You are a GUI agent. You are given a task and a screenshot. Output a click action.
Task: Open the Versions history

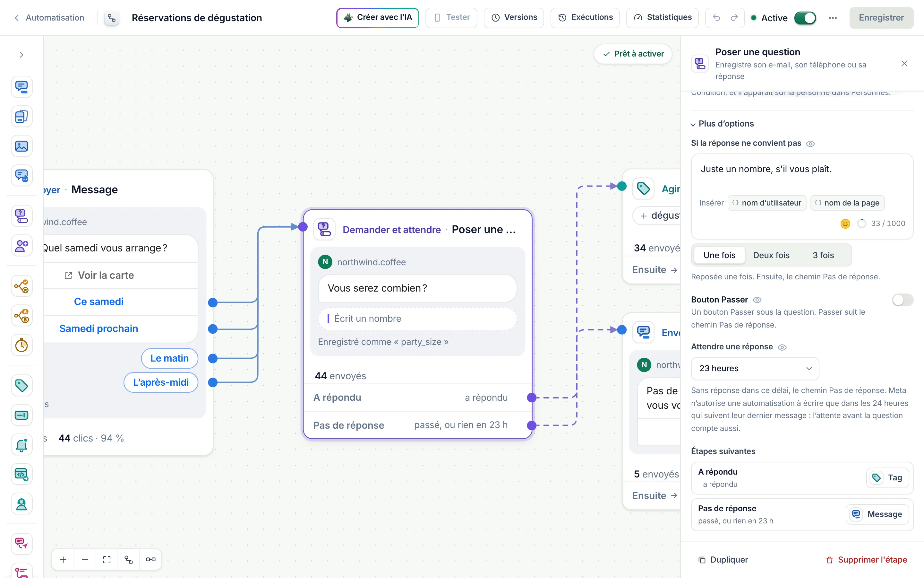click(x=514, y=18)
